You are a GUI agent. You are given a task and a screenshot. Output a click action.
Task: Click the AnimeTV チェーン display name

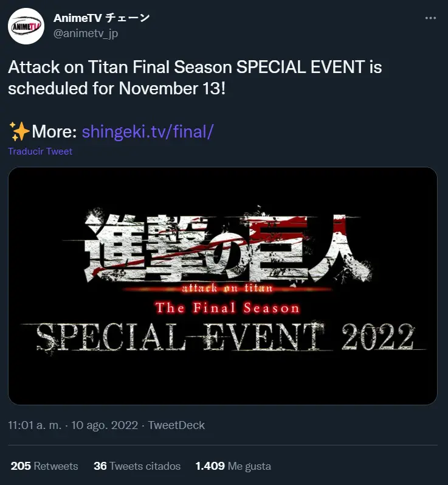pos(102,18)
